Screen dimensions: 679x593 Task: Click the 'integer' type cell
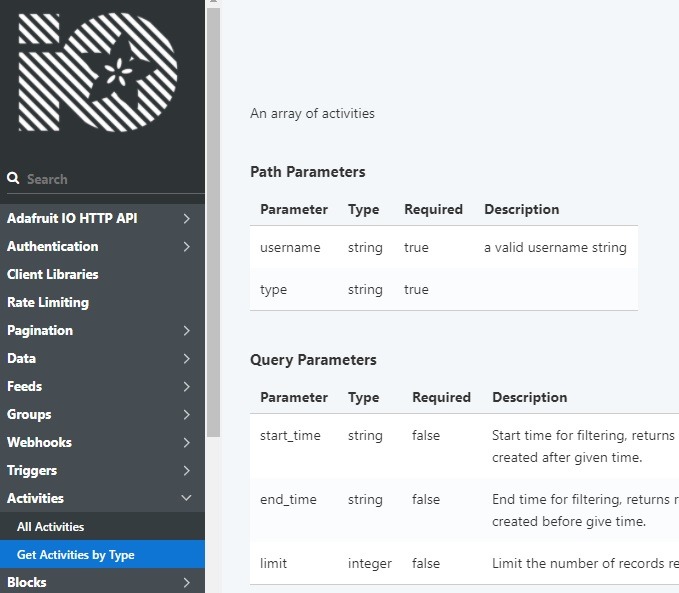pos(370,564)
